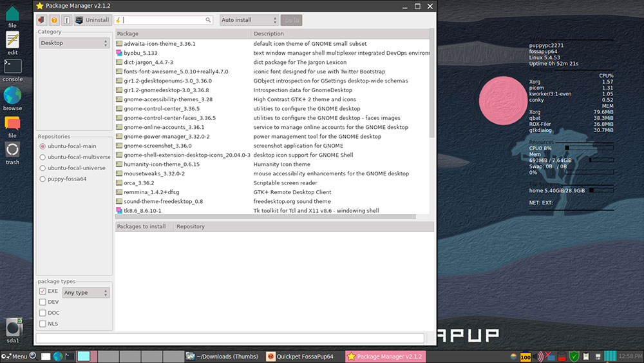Enable the DEV package type checkbox
Screen dimensions: 644x363
point(43,302)
